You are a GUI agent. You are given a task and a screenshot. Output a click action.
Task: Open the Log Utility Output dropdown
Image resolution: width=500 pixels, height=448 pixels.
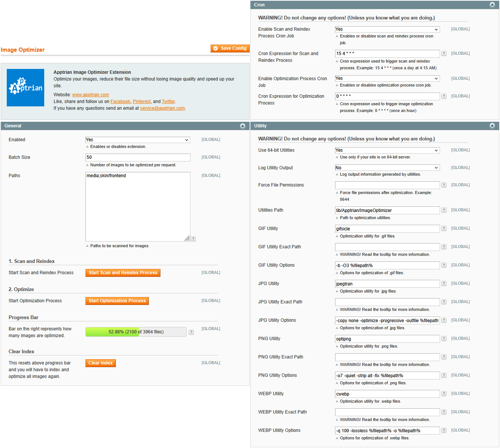pos(387,167)
